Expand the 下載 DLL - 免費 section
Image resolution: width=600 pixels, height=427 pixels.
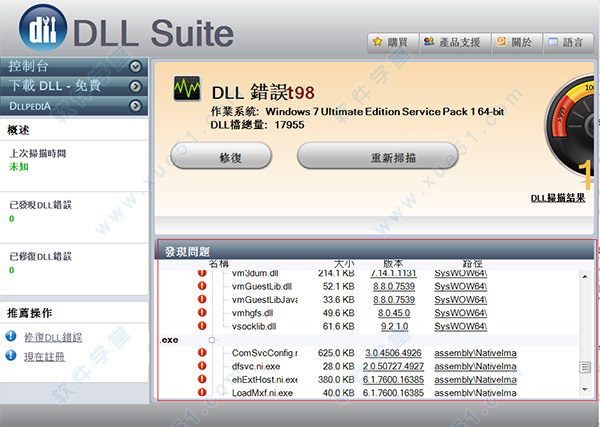coord(135,85)
